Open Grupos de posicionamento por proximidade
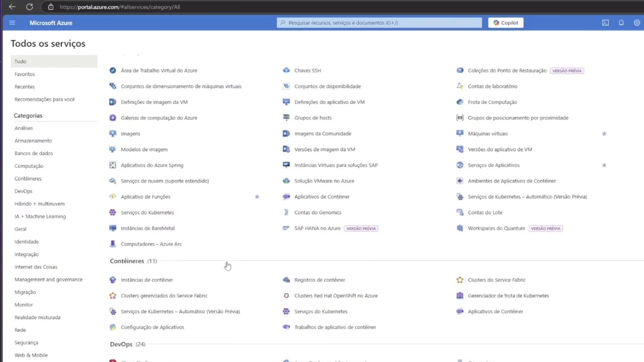The image size is (644, 362). click(x=518, y=118)
